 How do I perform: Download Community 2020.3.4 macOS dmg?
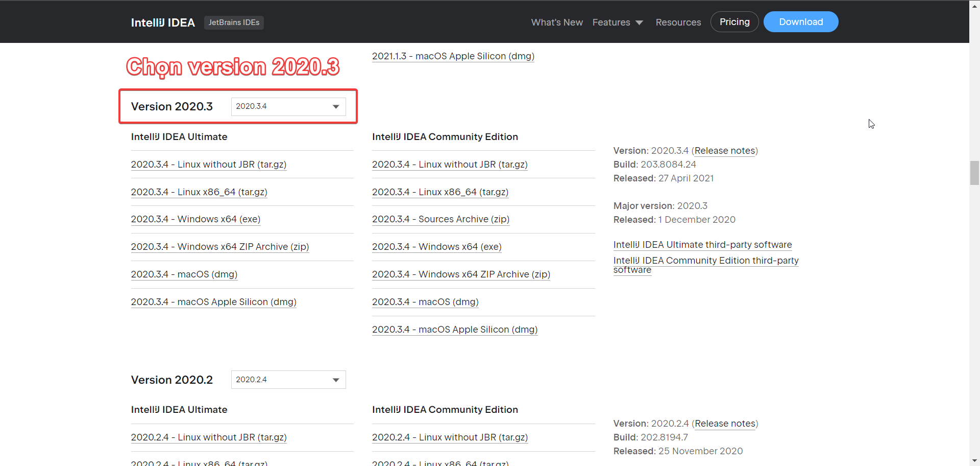(425, 302)
